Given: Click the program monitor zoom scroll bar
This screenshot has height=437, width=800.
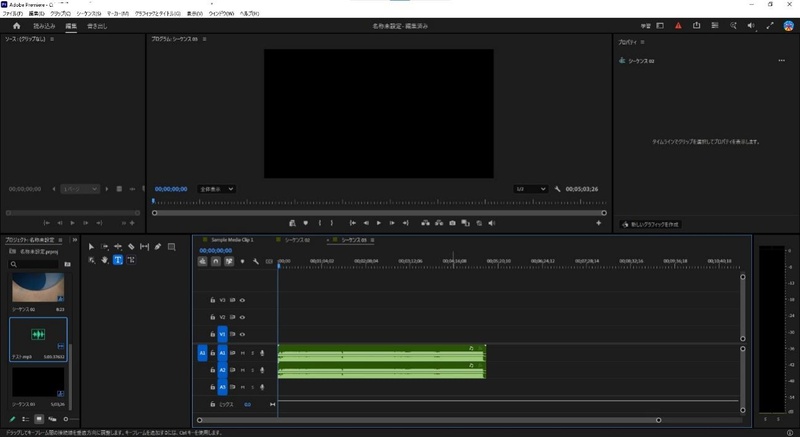Looking at the screenshot, I should point(379,213).
